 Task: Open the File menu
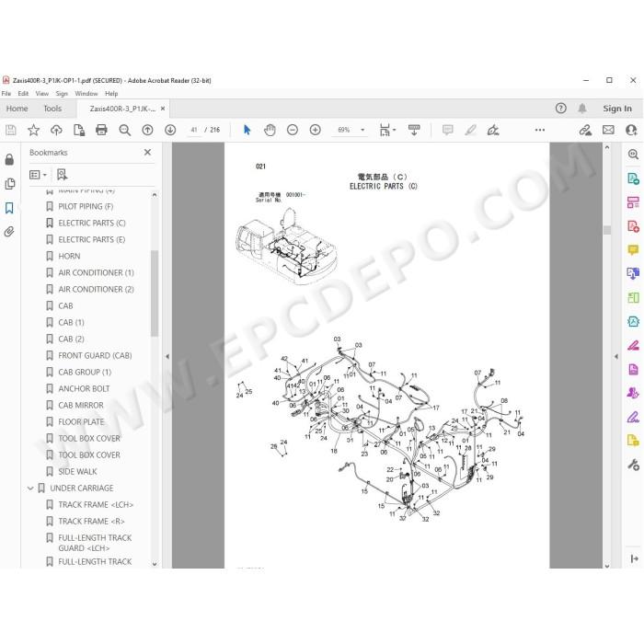6,94
